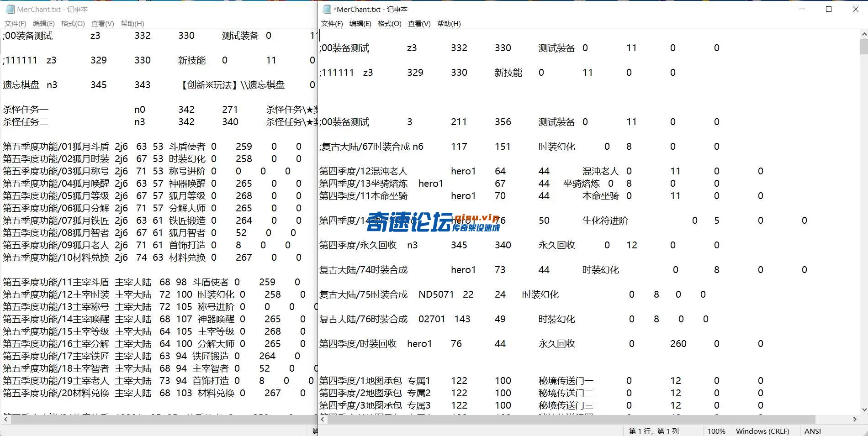This screenshot has width=868, height=436.
Task: Click vertical scrollbar thumb in right window
Action: tap(864, 47)
